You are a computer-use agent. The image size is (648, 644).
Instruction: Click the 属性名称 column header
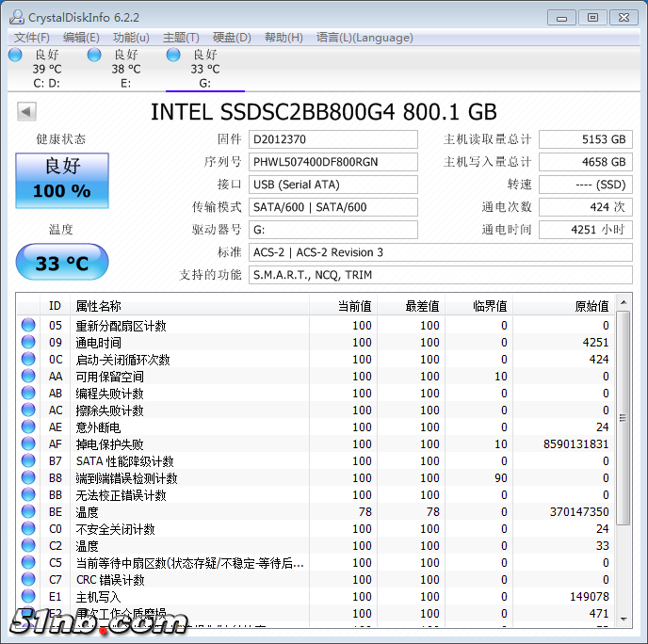coord(188,306)
